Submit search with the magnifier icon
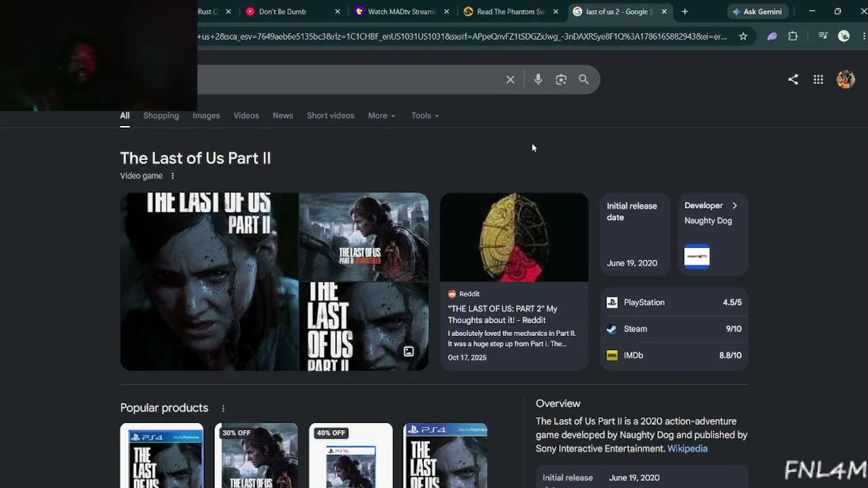The image size is (868, 488). (583, 79)
